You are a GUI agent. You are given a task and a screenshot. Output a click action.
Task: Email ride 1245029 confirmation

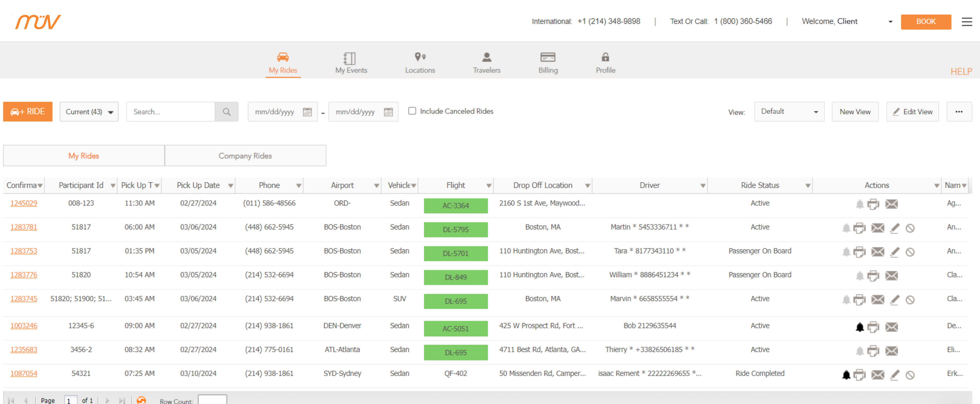(x=891, y=204)
